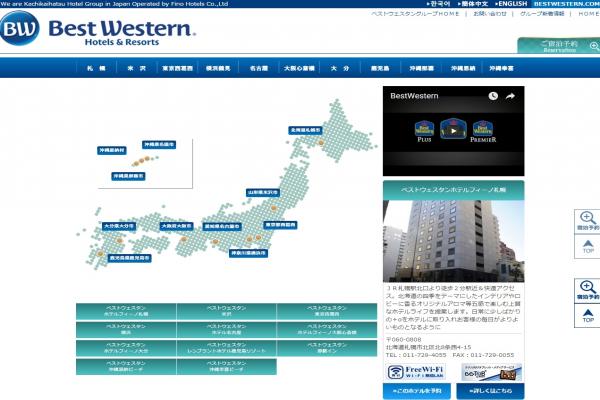Viewport: 600px width, 400px height.
Task: Open ベストウェスタン ホテルフィーノ大分 grid button
Action: point(126,348)
